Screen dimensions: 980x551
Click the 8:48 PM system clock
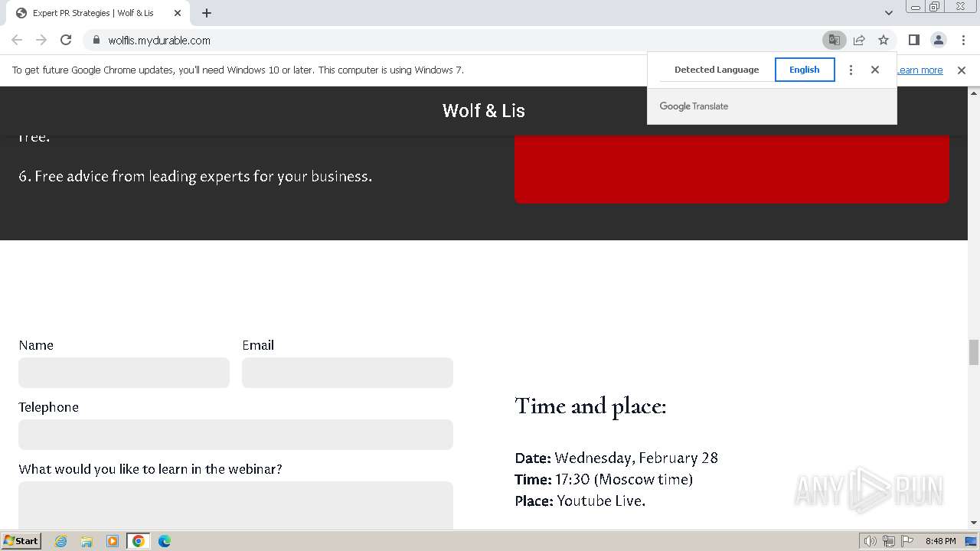click(940, 541)
